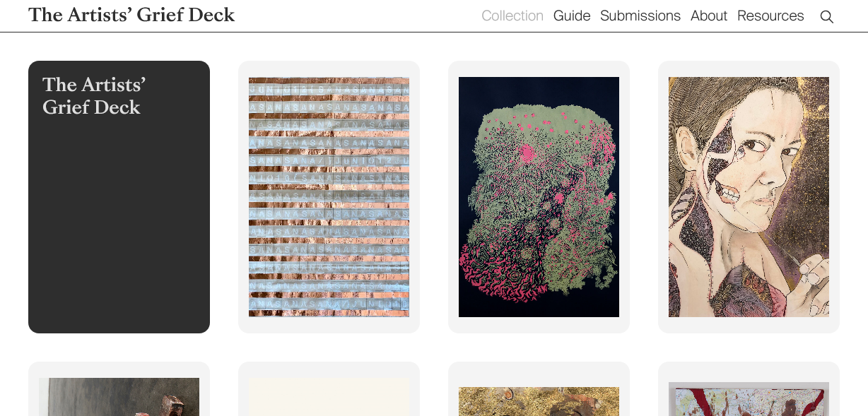Visit the Submissions page

click(x=640, y=16)
